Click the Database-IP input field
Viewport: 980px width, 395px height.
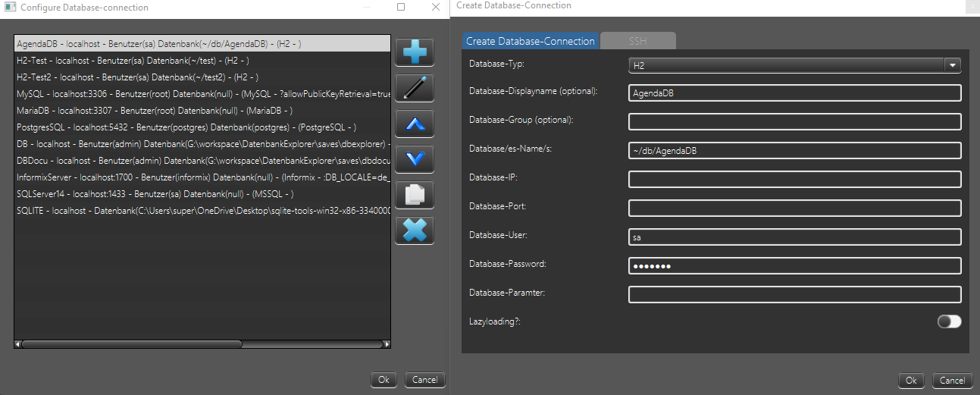[x=795, y=180]
